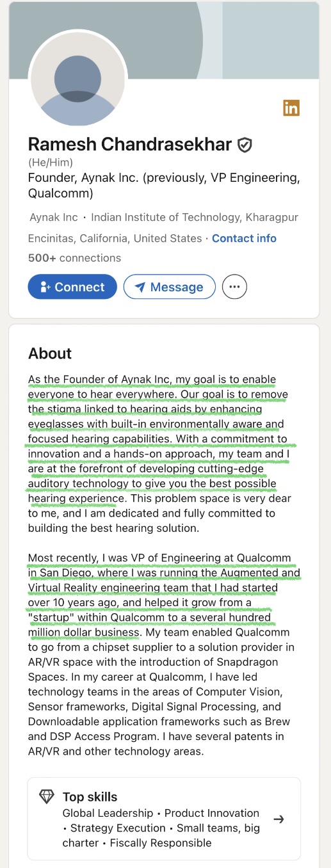
Task: Open the Contact info link
Action: (x=244, y=238)
